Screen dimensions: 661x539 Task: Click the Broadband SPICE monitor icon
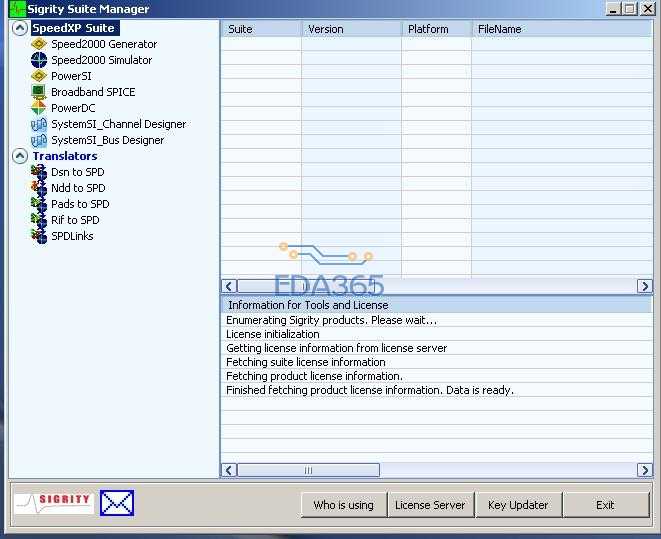[39, 92]
